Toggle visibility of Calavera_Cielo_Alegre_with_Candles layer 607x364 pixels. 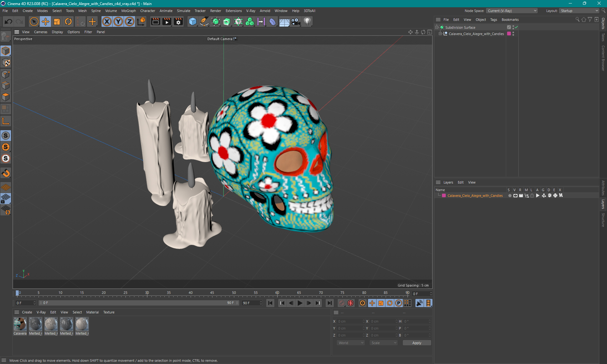pyautogui.click(x=514, y=196)
